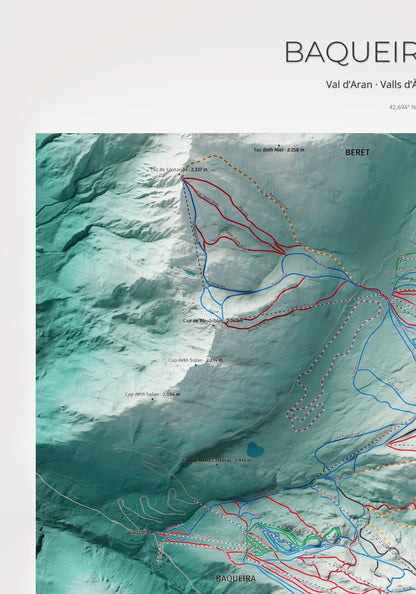Click the 'Cap deth Solan · 2.084 m' label
Screen dimensions: 416x594
tap(152, 394)
